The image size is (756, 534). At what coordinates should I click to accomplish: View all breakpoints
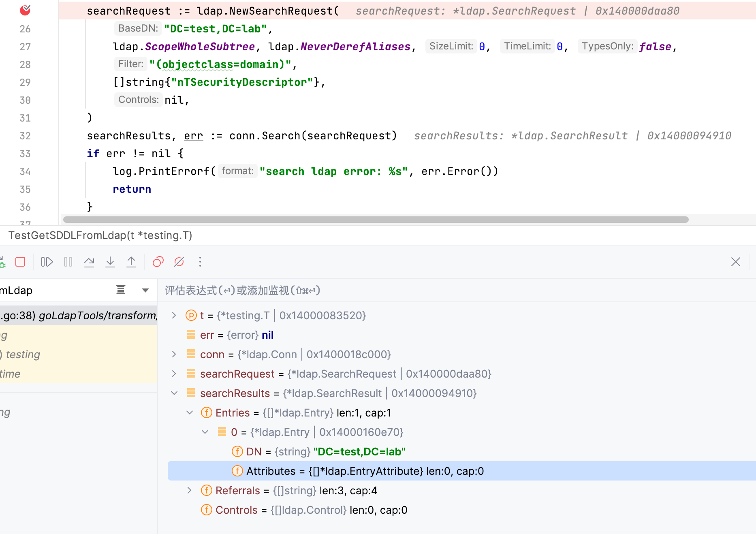(x=158, y=262)
